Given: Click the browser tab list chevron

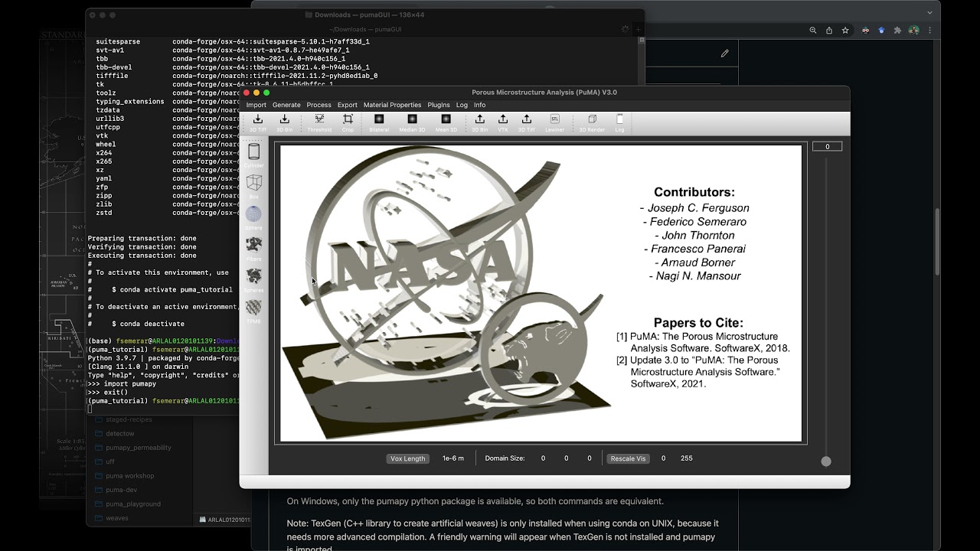Looking at the screenshot, I should [x=929, y=12].
